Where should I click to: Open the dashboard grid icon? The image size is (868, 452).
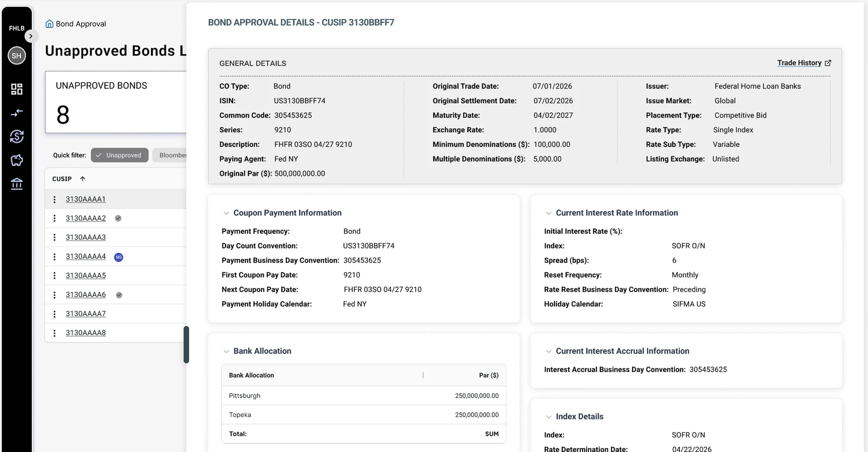17,89
